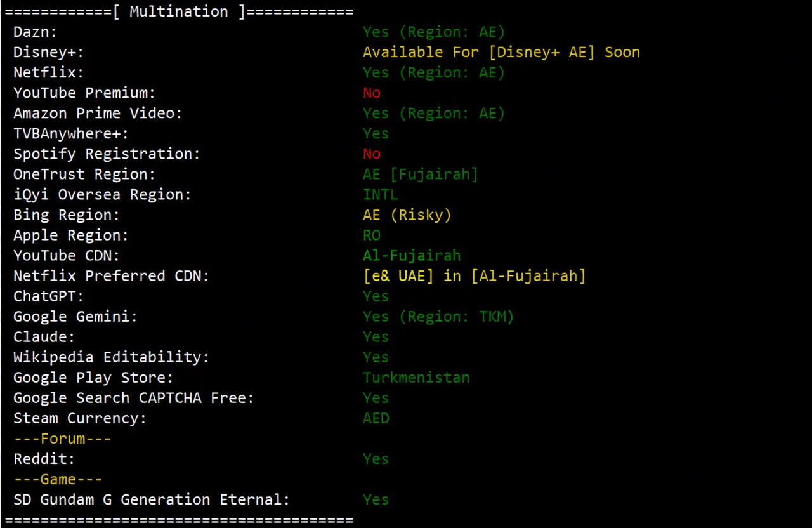Select the YouTube Premium: label

coord(84,93)
